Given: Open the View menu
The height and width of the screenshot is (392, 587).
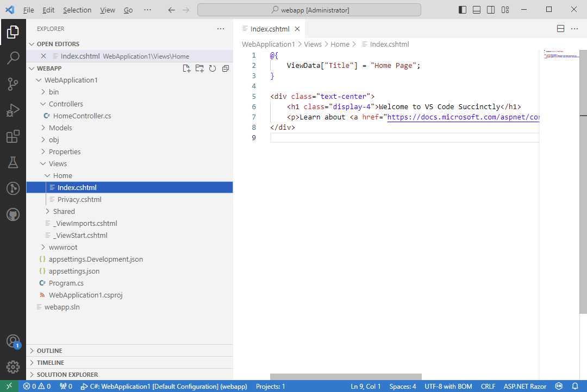Looking at the screenshot, I should click(x=108, y=10).
